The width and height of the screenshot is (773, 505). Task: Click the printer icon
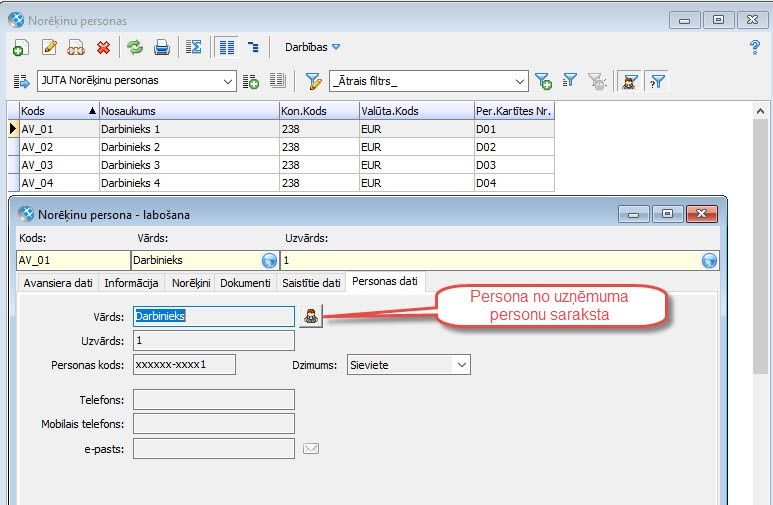[x=162, y=47]
